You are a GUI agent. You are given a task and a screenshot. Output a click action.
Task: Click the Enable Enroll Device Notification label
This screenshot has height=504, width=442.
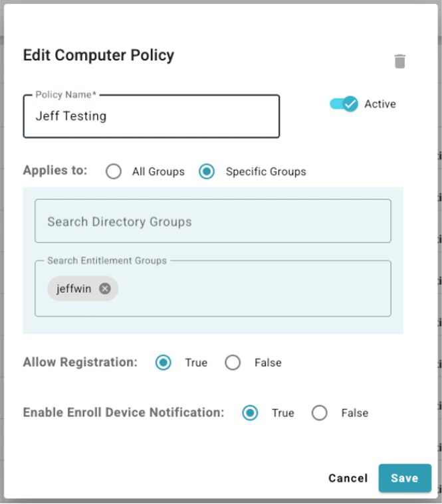tap(124, 412)
